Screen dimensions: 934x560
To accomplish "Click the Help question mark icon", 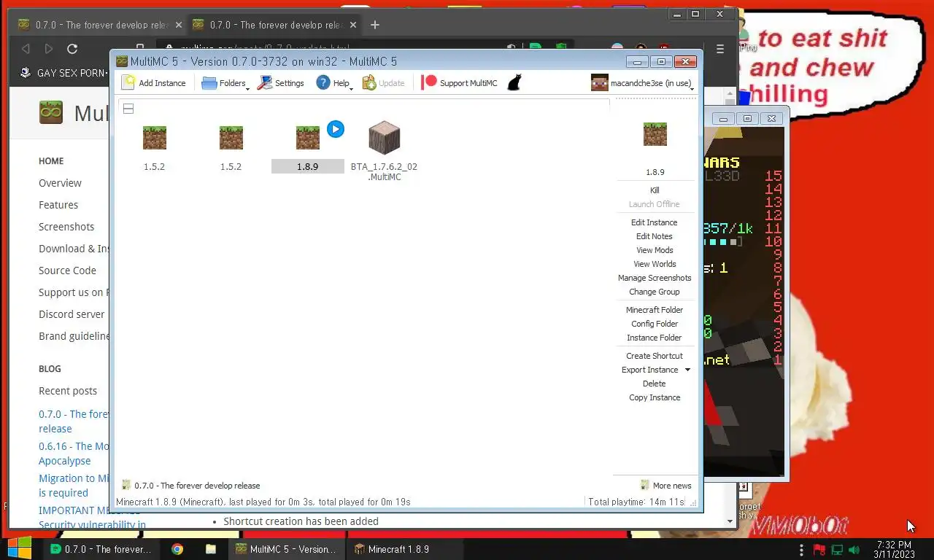I will coord(323,82).
